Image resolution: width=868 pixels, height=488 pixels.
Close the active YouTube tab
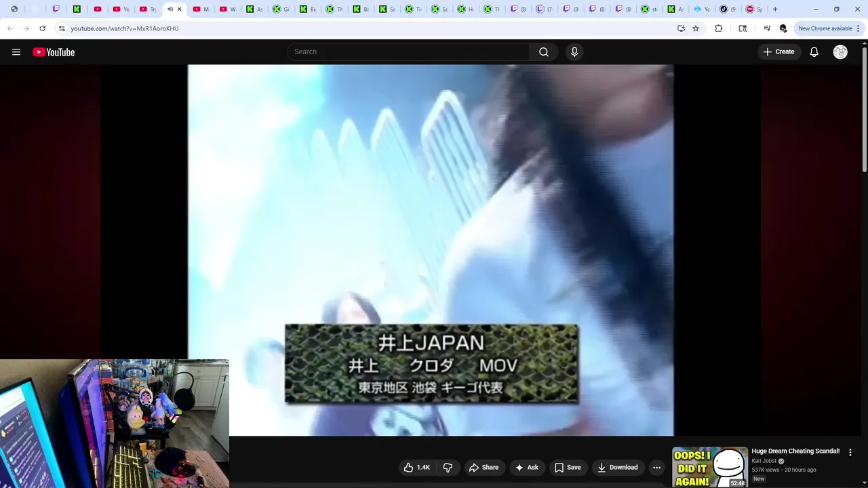[x=180, y=9]
